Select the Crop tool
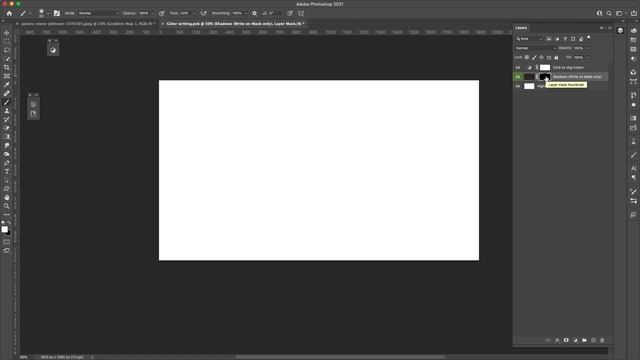640x360 pixels. pos(7,67)
